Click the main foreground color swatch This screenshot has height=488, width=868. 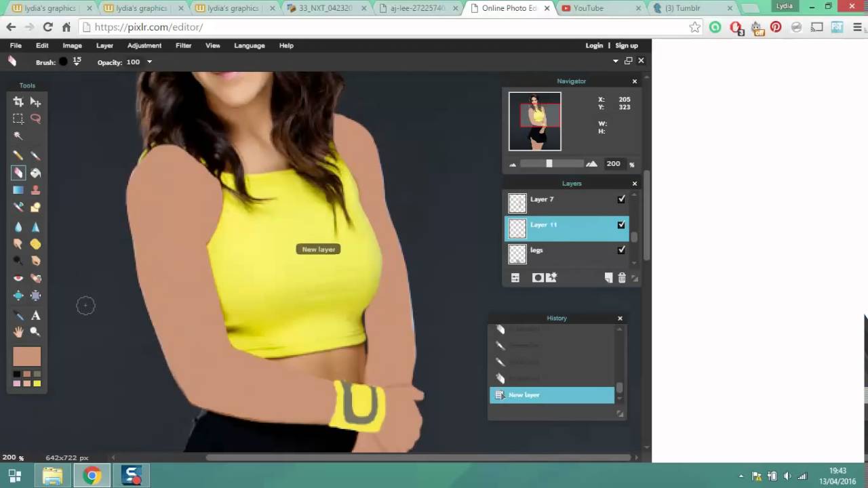click(x=27, y=357)
